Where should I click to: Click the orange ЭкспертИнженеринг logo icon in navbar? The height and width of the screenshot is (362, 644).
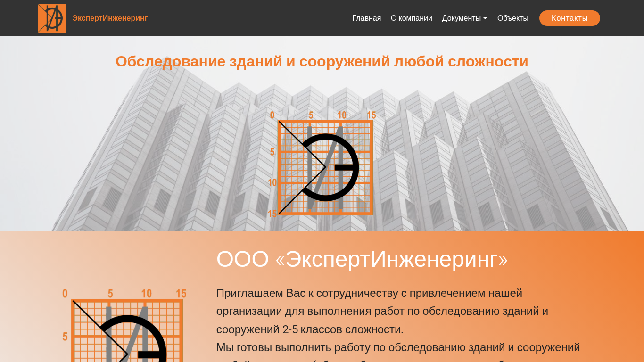(x=52, y=18)
